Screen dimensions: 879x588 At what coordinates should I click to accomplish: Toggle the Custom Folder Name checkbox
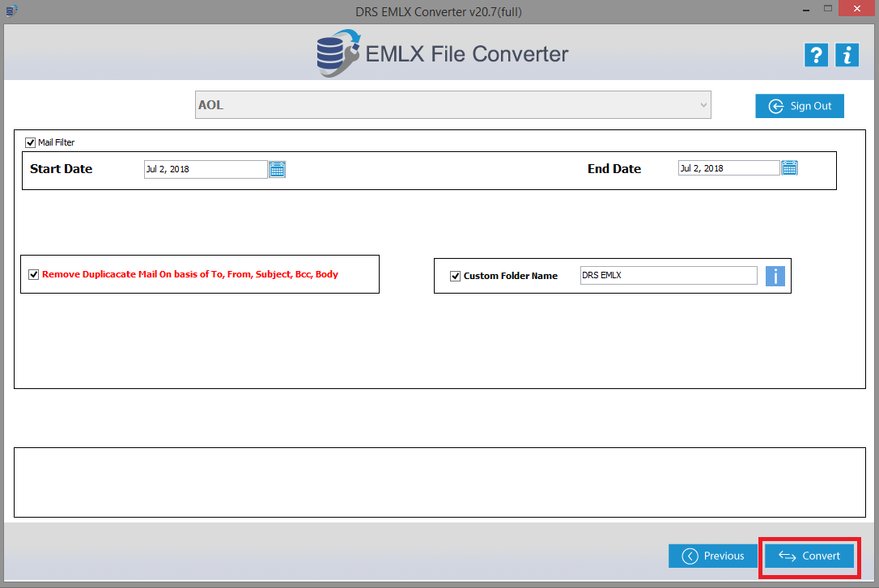tap(455, 276)
